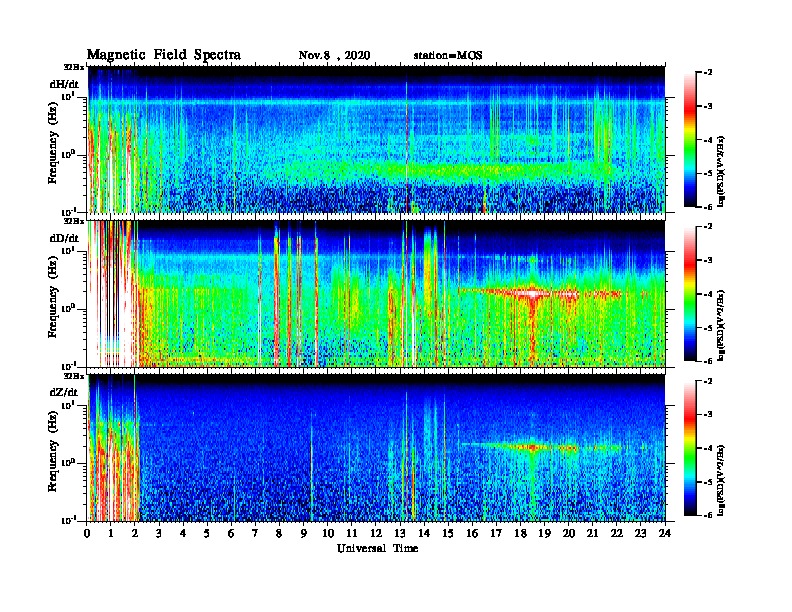Click the '-4' value on dH/dt color scale
Screen dimensions: 792x612
[708, 140]
